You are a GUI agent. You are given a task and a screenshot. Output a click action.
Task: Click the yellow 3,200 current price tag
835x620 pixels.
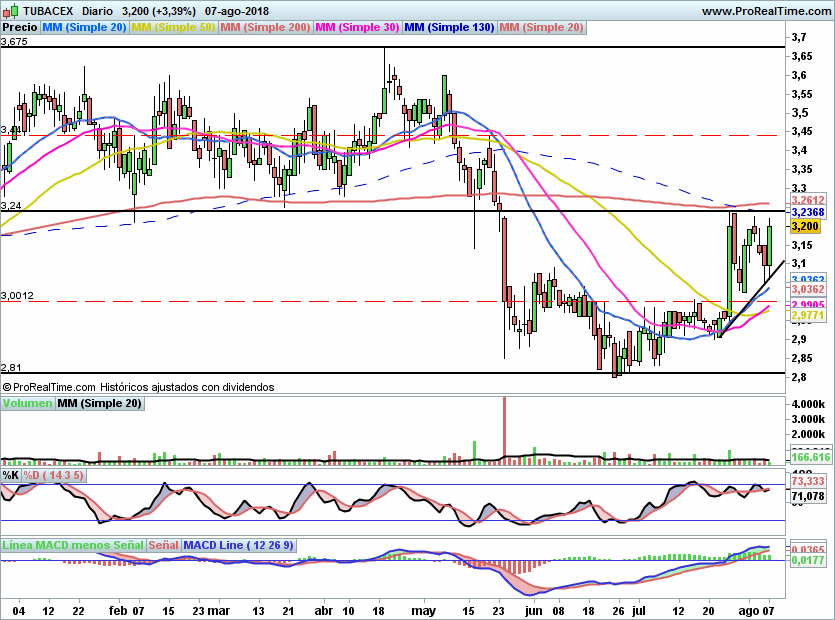(x=806, y=227)
